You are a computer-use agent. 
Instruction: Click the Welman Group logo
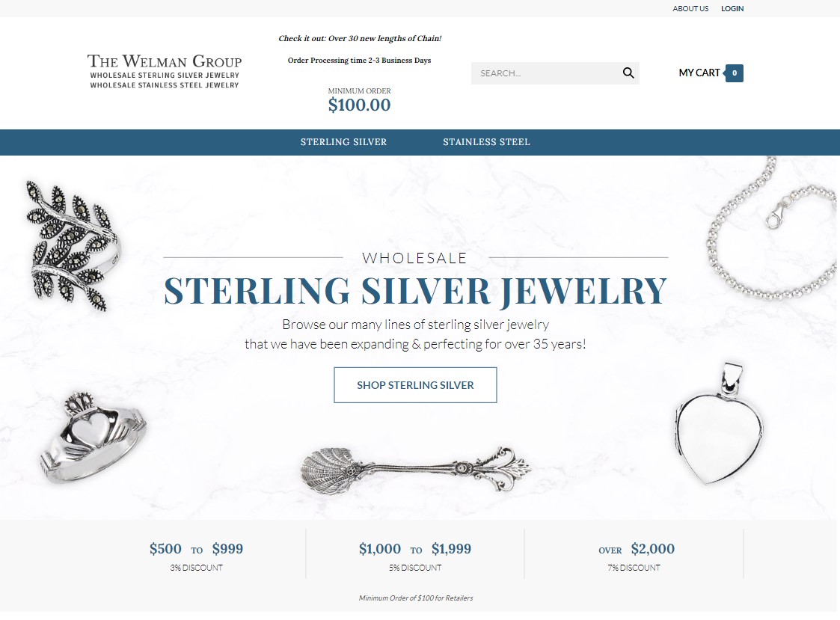(165, 71)
